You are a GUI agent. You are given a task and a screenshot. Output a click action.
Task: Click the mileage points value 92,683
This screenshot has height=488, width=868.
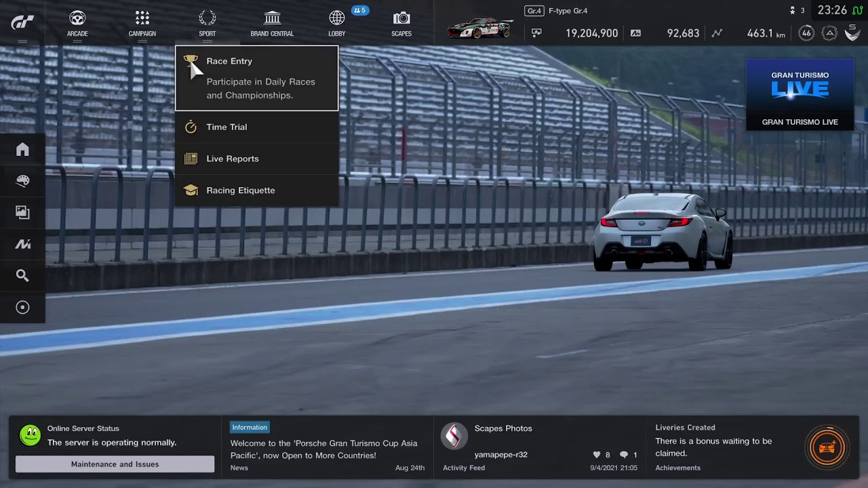pyautogui.click(x=683, y=33)
